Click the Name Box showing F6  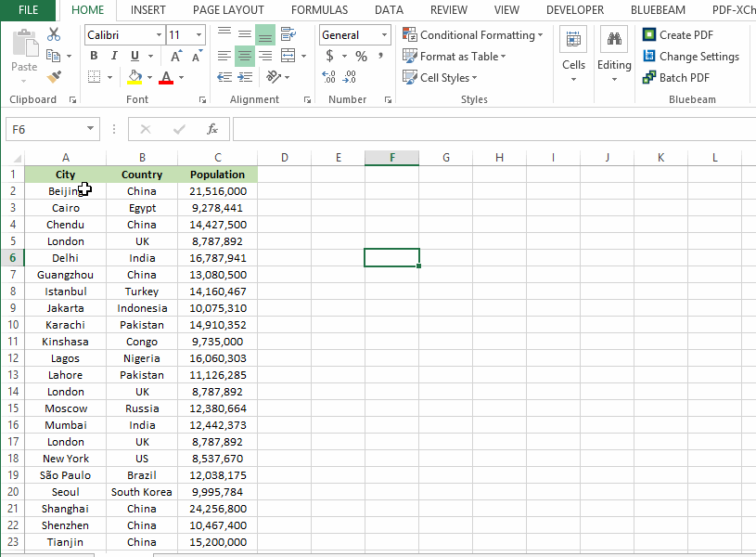(x=45, y=129)
